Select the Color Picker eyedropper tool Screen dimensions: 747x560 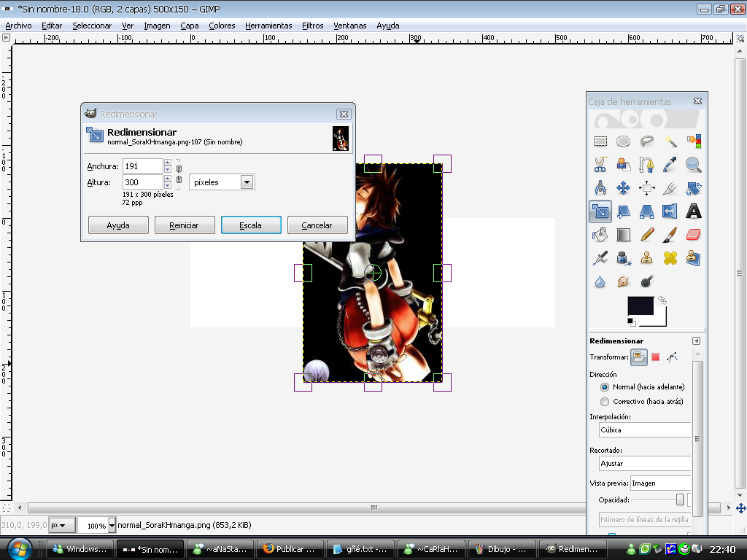click(x=670, y=165)
